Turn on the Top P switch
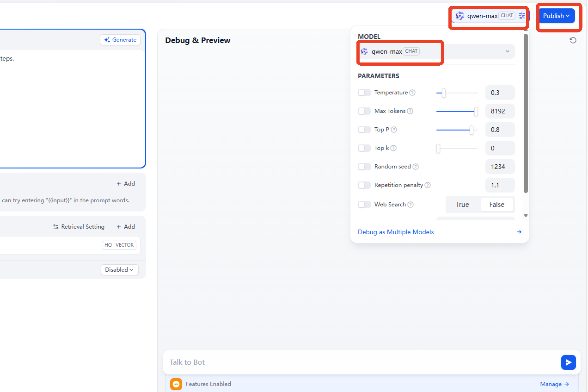 tap(364, 130)
